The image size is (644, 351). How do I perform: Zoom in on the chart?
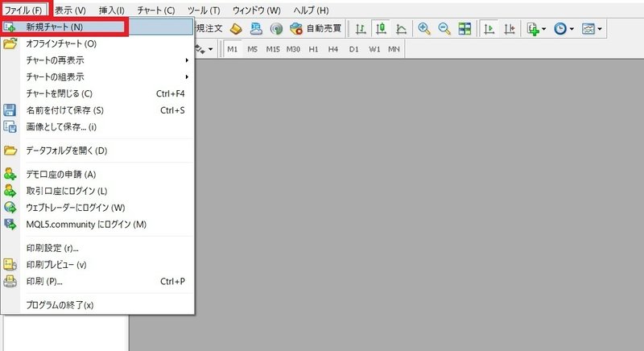(x=424, y=29)
